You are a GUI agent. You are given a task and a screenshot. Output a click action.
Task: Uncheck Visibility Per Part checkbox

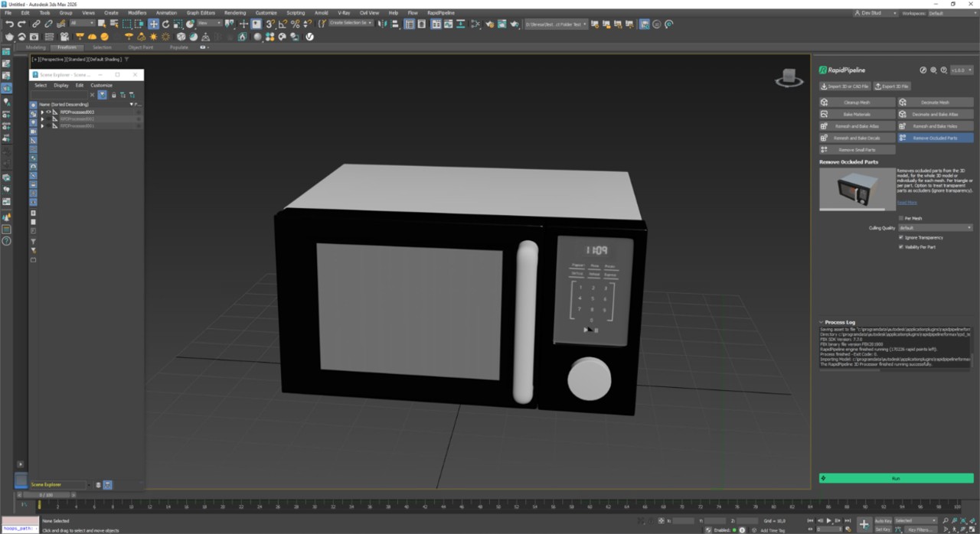coord(901,247)
